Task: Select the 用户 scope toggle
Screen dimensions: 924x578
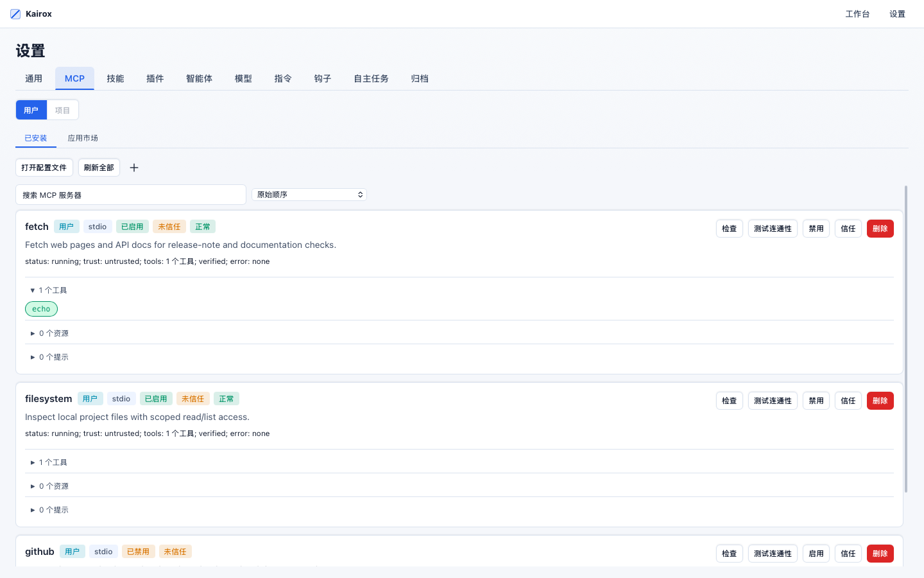Action: coord(31,110)
